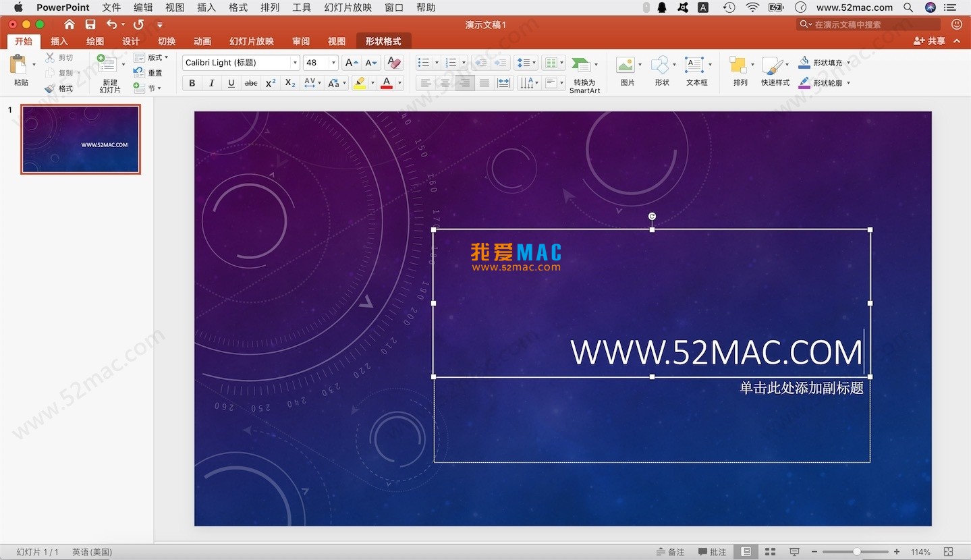Insert a text box with 文本框 icon

[694, 65]
